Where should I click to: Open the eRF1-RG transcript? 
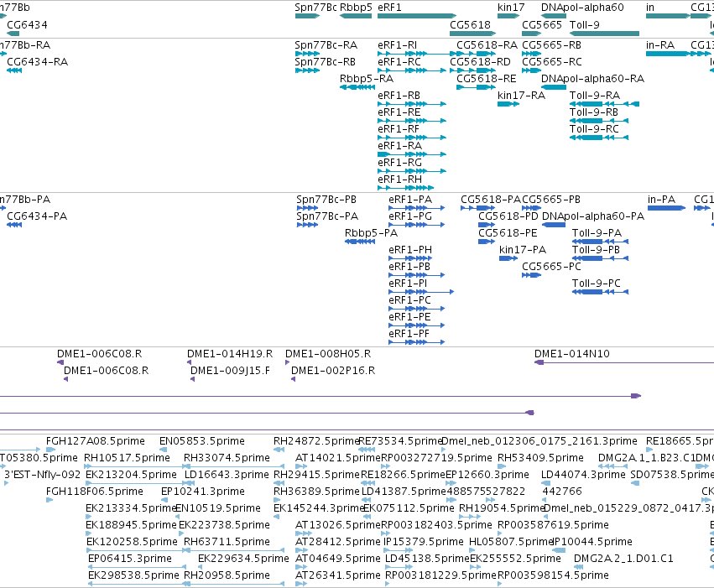412,171
